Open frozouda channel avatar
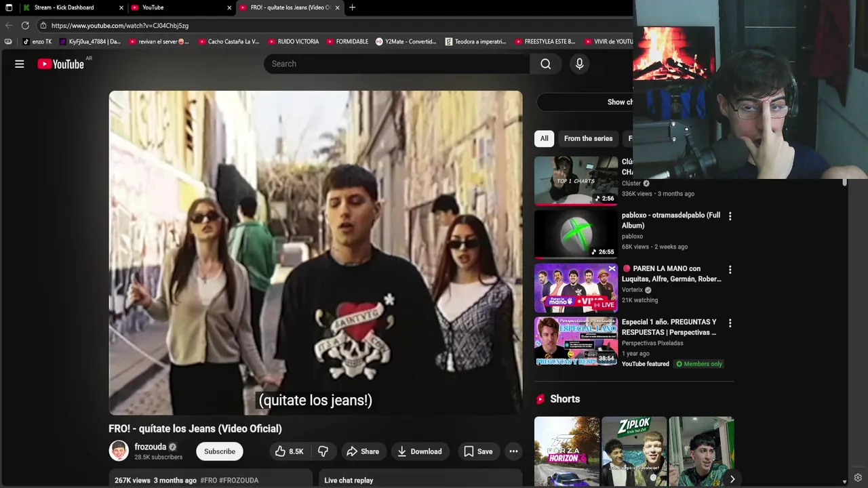The width and height of the screenshot is (868, 488). click(119, 451)
